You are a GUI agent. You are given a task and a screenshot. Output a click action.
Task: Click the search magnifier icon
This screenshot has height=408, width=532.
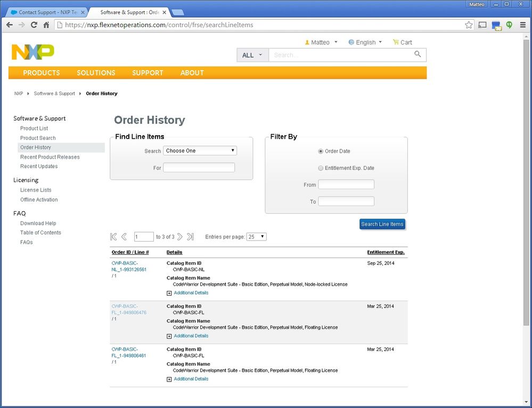[418, 54]
